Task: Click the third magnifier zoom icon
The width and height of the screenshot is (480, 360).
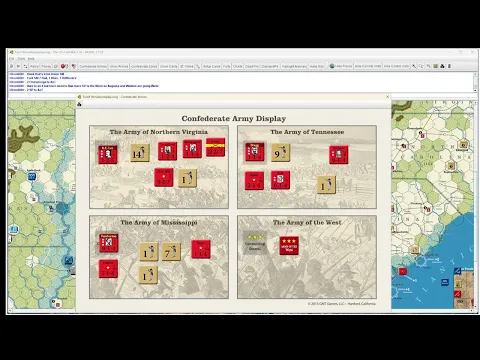Action: 429,66
